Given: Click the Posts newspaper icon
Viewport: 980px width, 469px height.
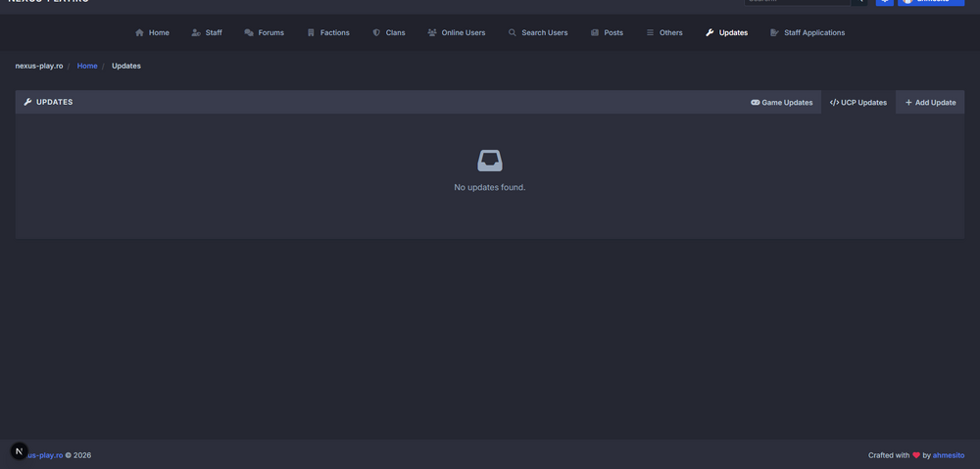Looking at the screenshot, I should [x=595, y=32].
